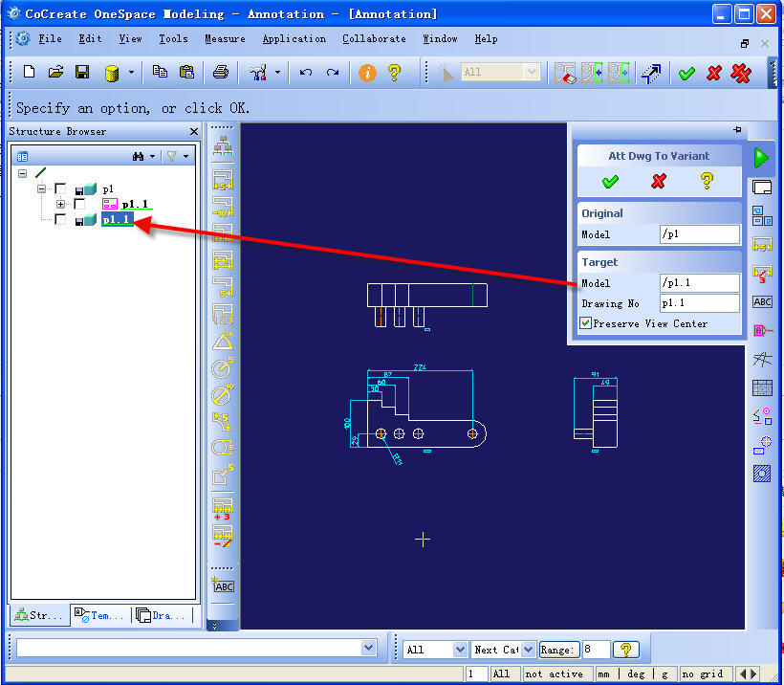Image resolution: width=784 pixels, height=685 pixels.
Task: Click the Drawing No field
Action: point(700,303)
